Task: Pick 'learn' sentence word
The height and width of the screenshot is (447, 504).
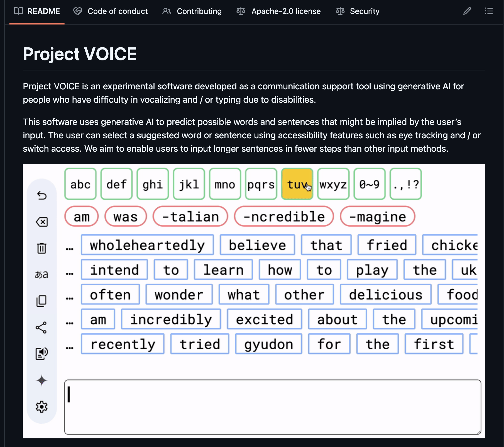Action: click(x=223, y=270)
